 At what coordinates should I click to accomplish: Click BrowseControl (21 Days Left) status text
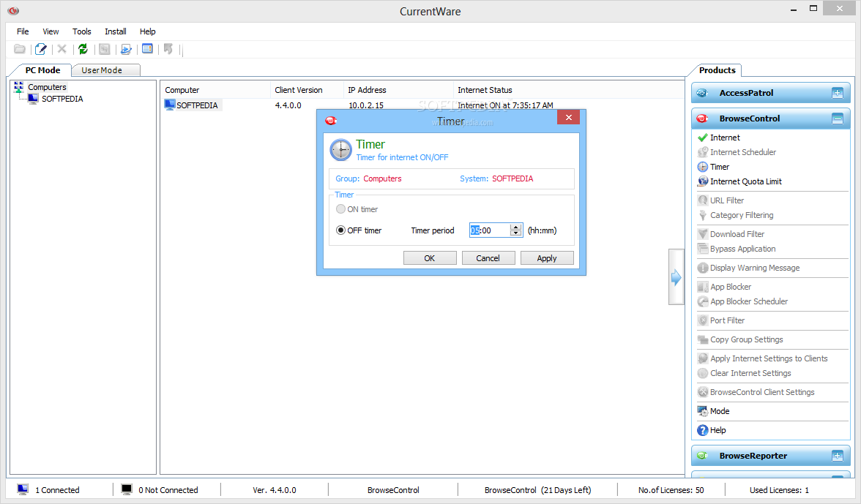coord(537,490)
